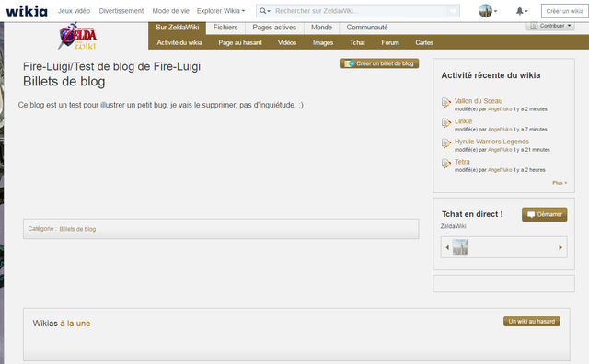Viewport: 589px width, 364px height.
Task: Open the Jeux vidéo hub
Action: (74, 11)
